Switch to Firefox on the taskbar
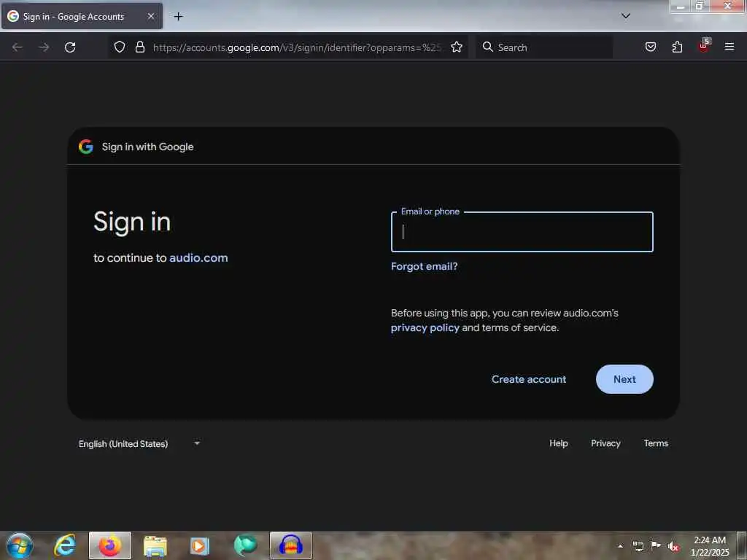747x560 pixels. coord(110,545)
